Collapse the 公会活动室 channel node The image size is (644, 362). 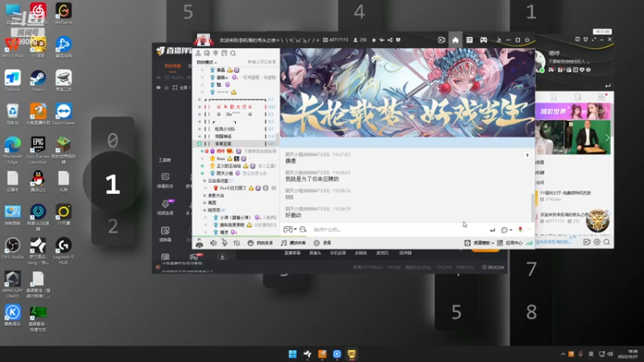tap(204, 180)
